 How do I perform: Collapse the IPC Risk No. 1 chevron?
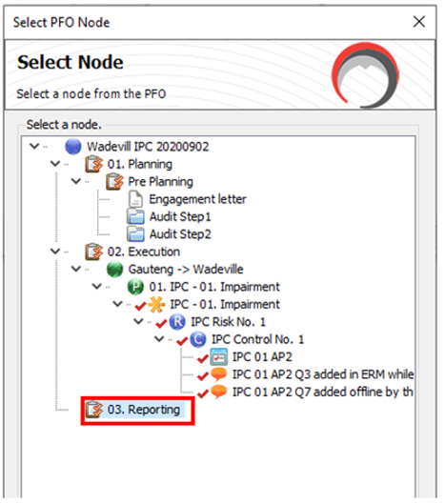[138, 321]
